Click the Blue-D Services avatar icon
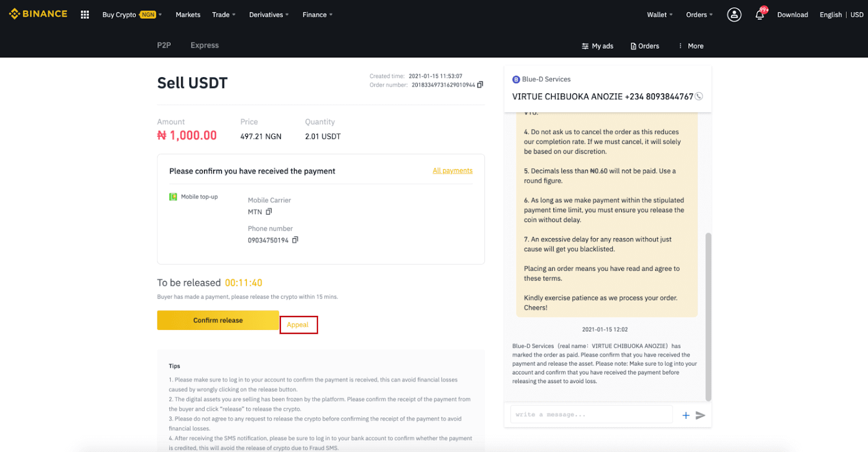Image resolution: width=868 pixels, height=452 pixels. (516, 79)
